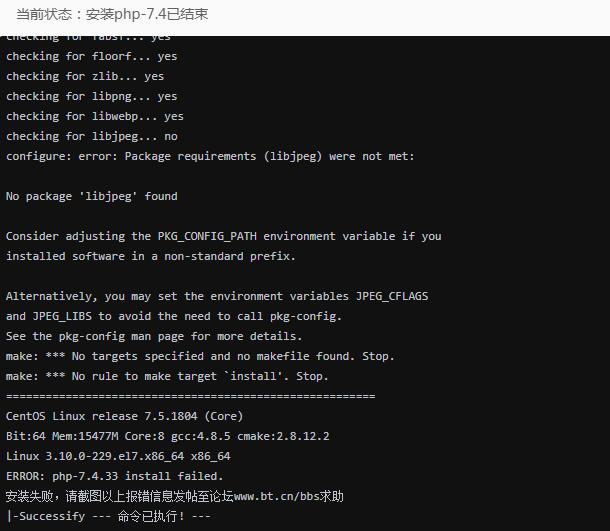This screenshot has width=610, height=531.
Task: Select the "ERROR: php-7.4.33 install failed." line
Action: (x=115, y=476)
